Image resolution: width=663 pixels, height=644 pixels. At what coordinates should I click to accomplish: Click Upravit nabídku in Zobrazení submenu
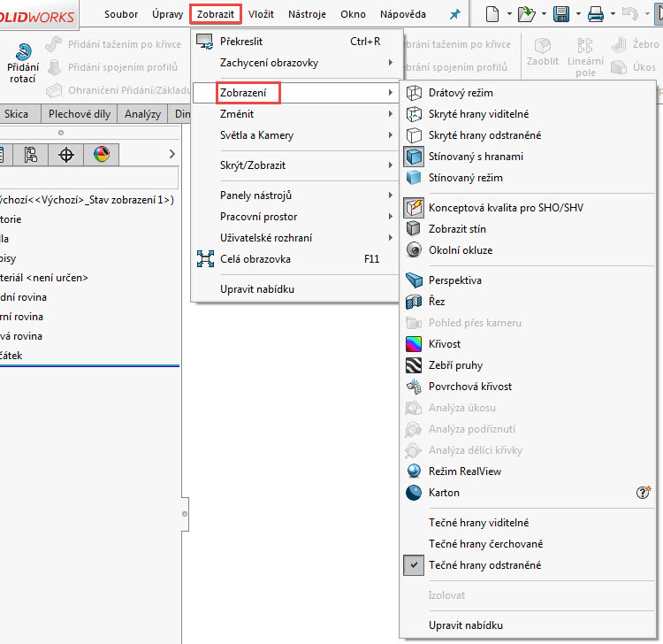[x=527, y=625]
